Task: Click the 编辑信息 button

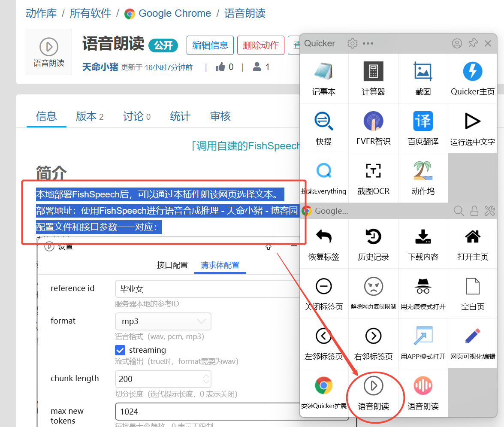Action: [x=210, y=45]
